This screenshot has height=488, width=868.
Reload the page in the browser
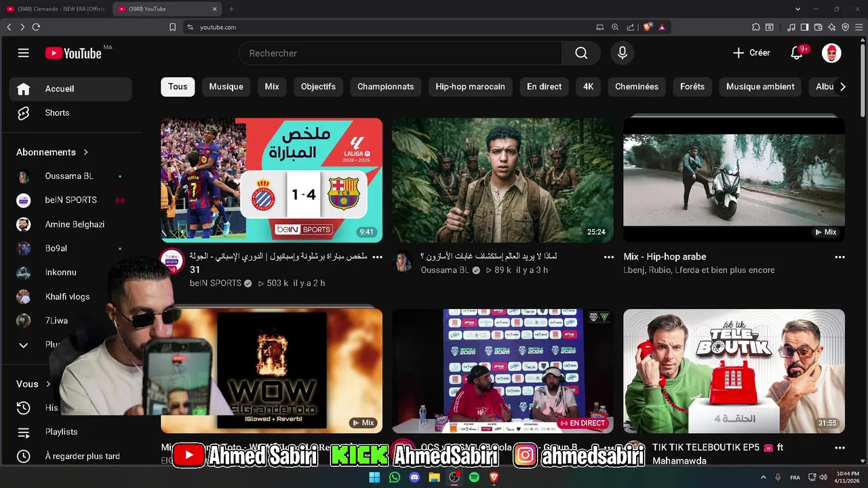[36, 27]
